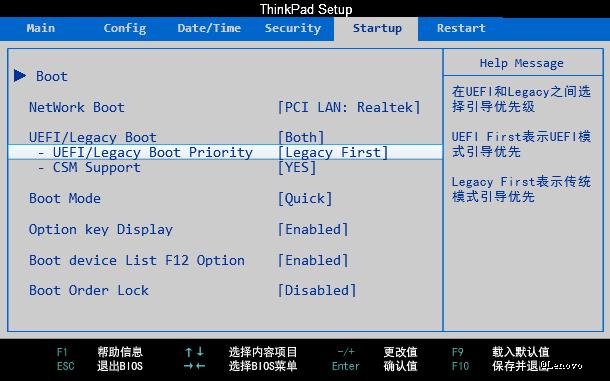Open the Restart tab
Image resolution: width=610 pixels, height=381 pixels.
point(461,28)
